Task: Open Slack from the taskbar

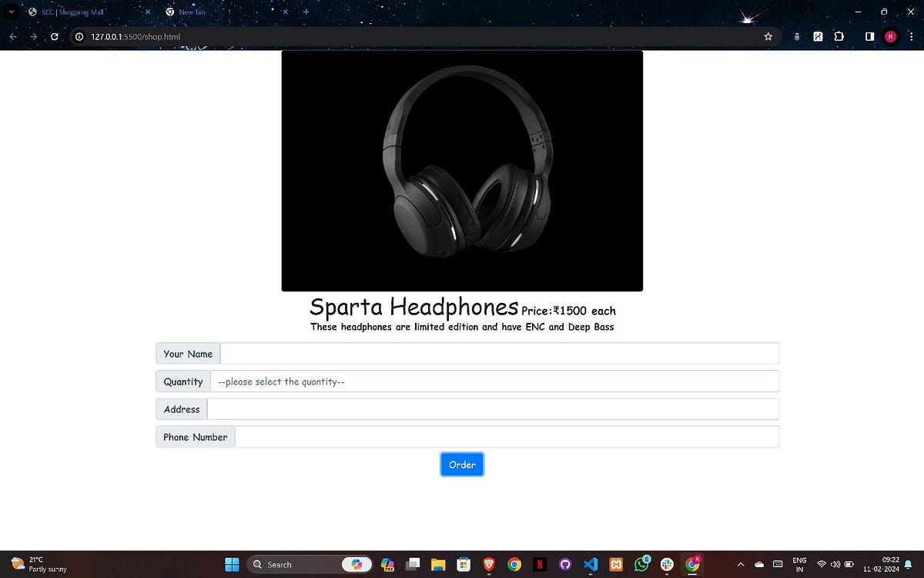Action: 666,564
